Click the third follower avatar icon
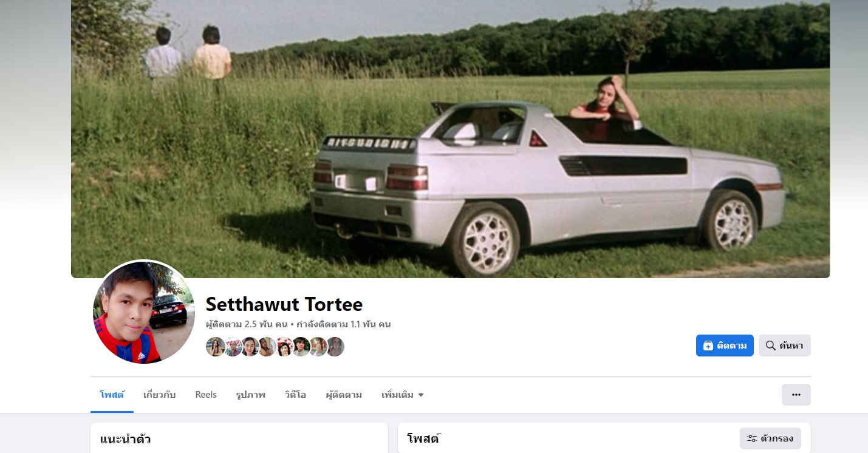 [x=250, y=347]
